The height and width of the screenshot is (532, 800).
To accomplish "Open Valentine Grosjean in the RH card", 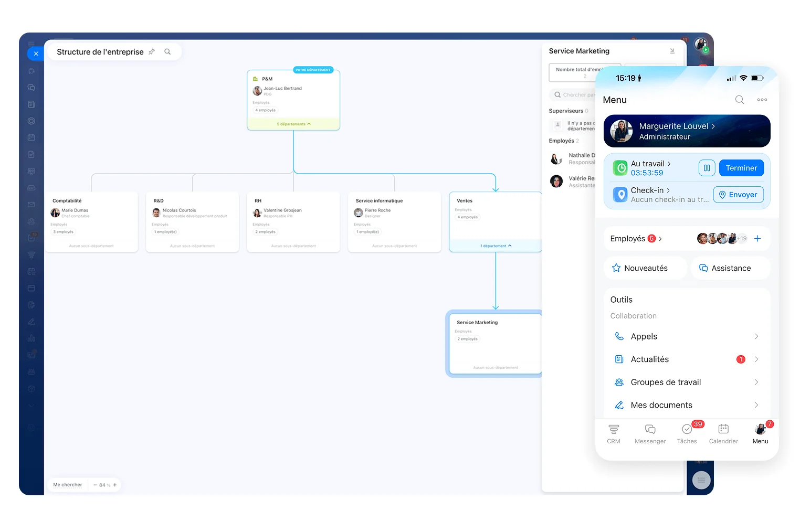I will [x=282, y=210].
